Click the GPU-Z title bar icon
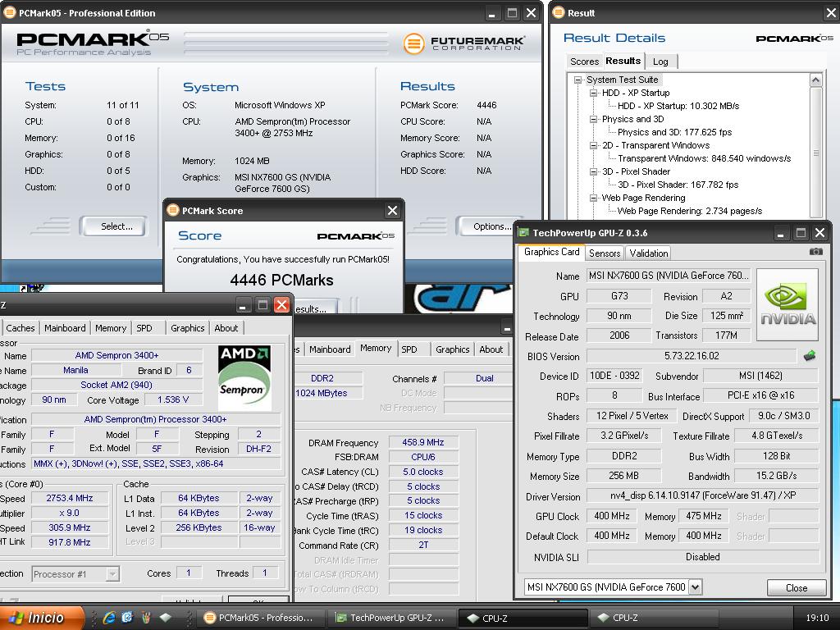Viewport: 840px width, 630px height. coord(523,232)
